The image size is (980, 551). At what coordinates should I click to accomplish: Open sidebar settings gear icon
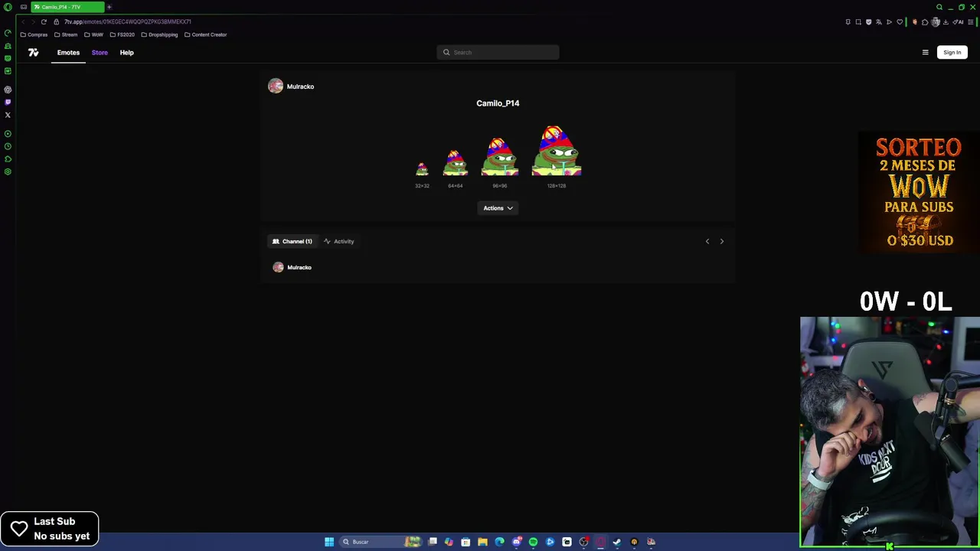coord(8,171)
